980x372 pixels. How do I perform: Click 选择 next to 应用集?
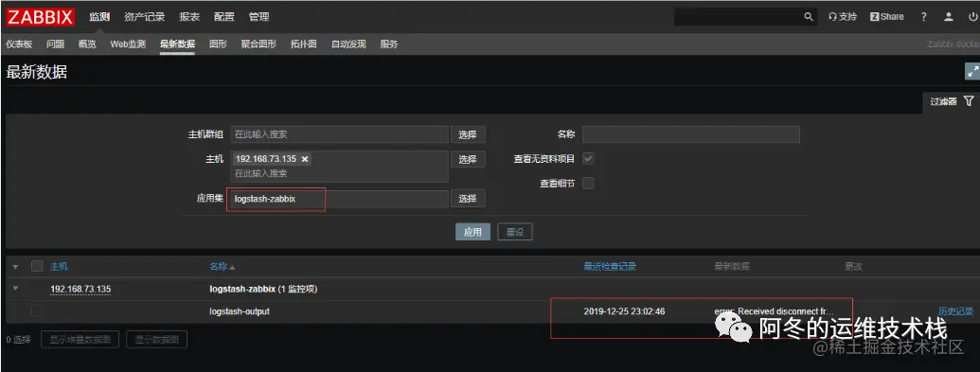[x=468, y=198]
